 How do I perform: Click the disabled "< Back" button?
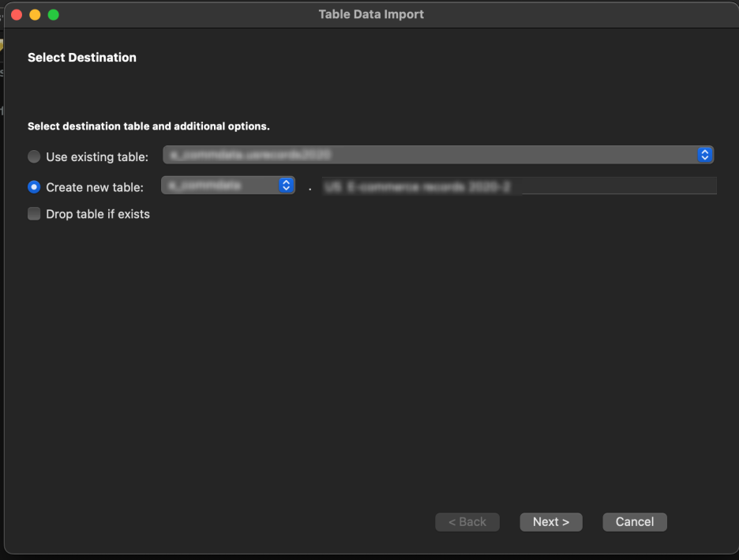pyautogui.click(x=467, y=521)
